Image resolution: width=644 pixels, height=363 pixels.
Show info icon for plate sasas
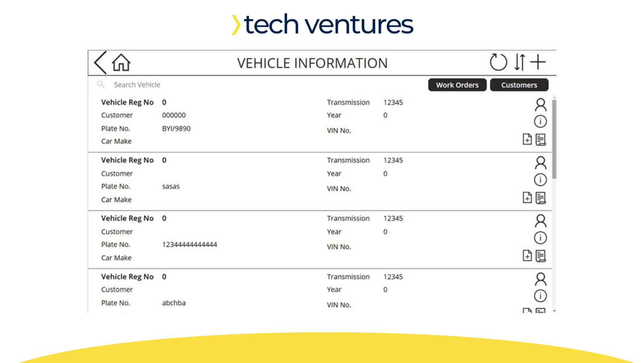540,180
